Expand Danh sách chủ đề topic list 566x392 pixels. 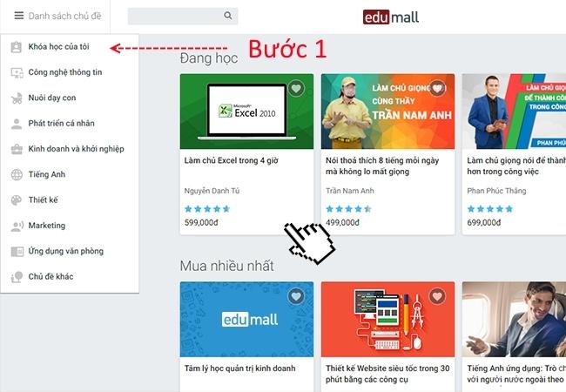point(64,16)
